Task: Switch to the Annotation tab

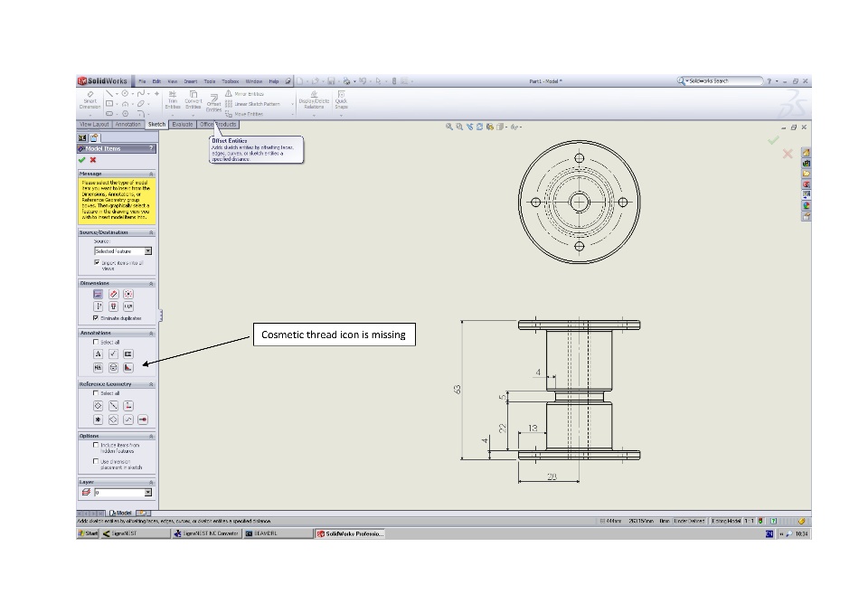Action: point(127,125)
